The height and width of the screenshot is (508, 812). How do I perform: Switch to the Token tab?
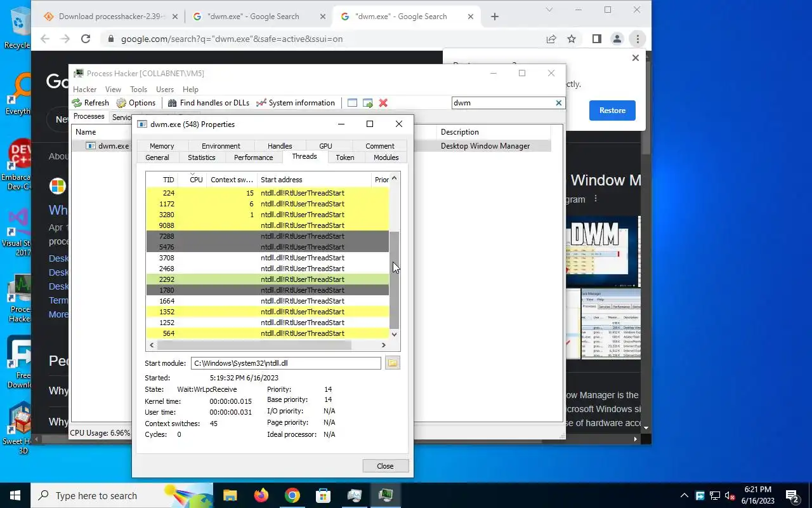(x=345, y=157)
